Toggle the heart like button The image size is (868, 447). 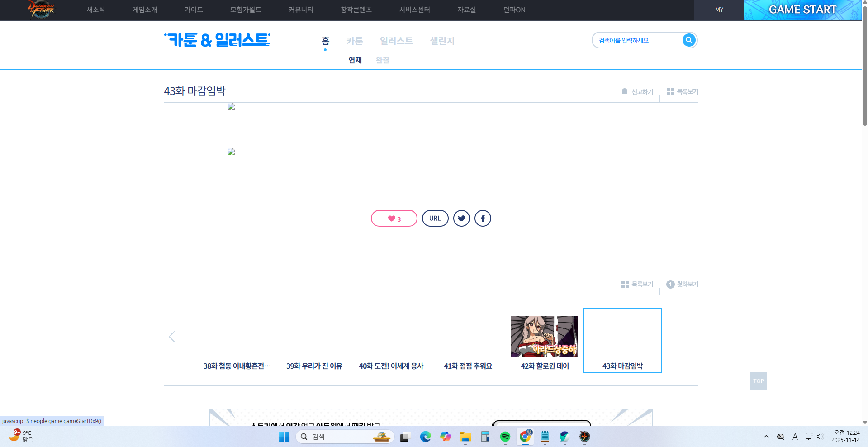click(394, 219)
